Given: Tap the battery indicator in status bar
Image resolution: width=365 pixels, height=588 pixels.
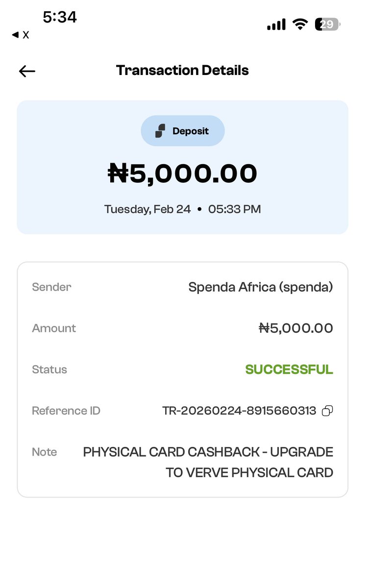Looking at the screenshot, I should click(327, 24).
